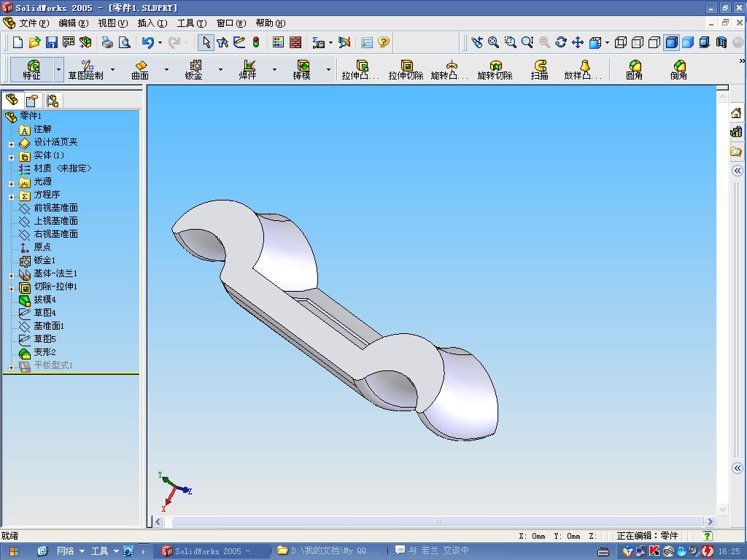The width and height of the screenshot is (747, 560).
Task: Select the Features toolbar button
Action: pyautogui.click(x=32, y=69)
